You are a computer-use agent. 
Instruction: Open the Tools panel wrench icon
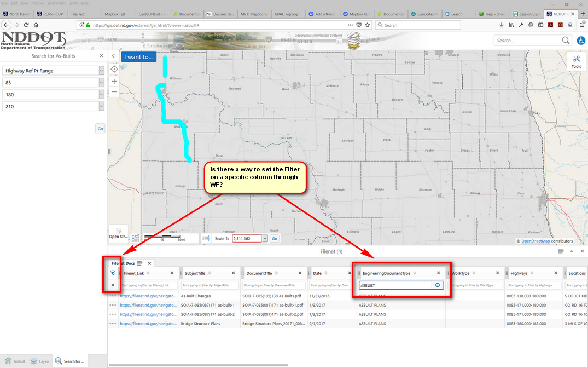click(577, 61)
